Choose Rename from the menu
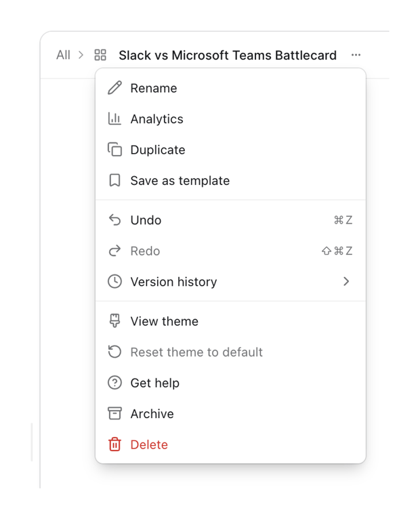The image size is (420, 519). (230, 88)
